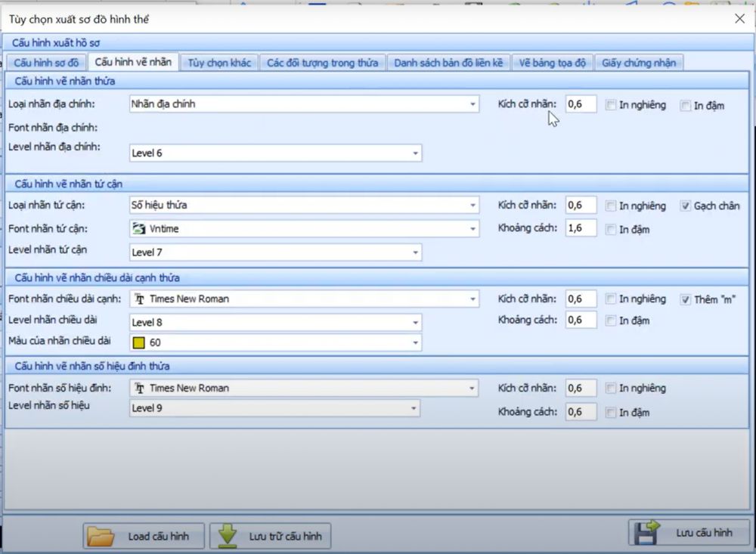Click the Vntime font icon

pos(139,229)
